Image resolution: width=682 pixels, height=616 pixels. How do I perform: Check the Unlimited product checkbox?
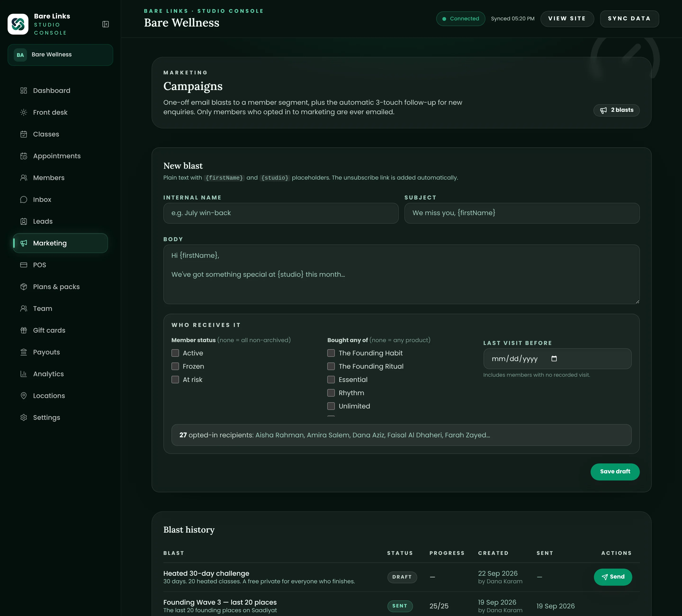click(x=331, y=406)
